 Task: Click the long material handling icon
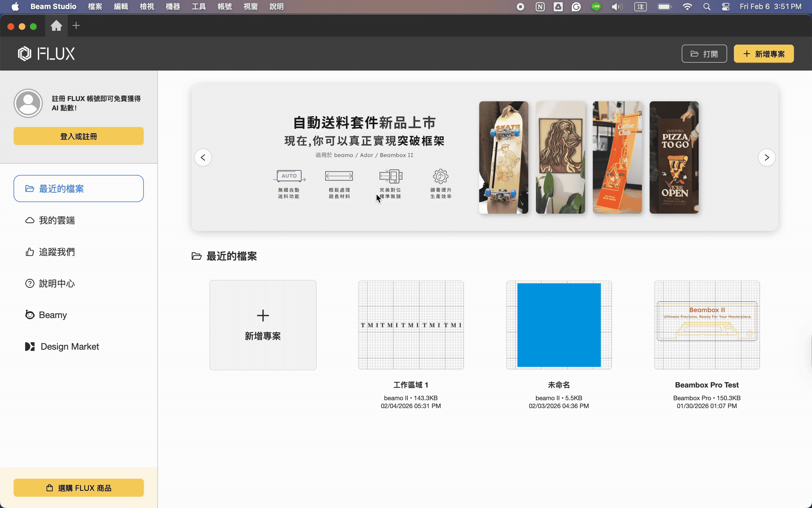339,176
